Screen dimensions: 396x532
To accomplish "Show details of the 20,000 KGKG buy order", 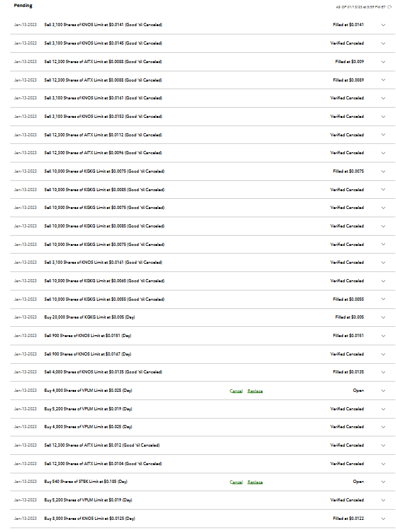I will pyautogui.click(x=383, y=317).
